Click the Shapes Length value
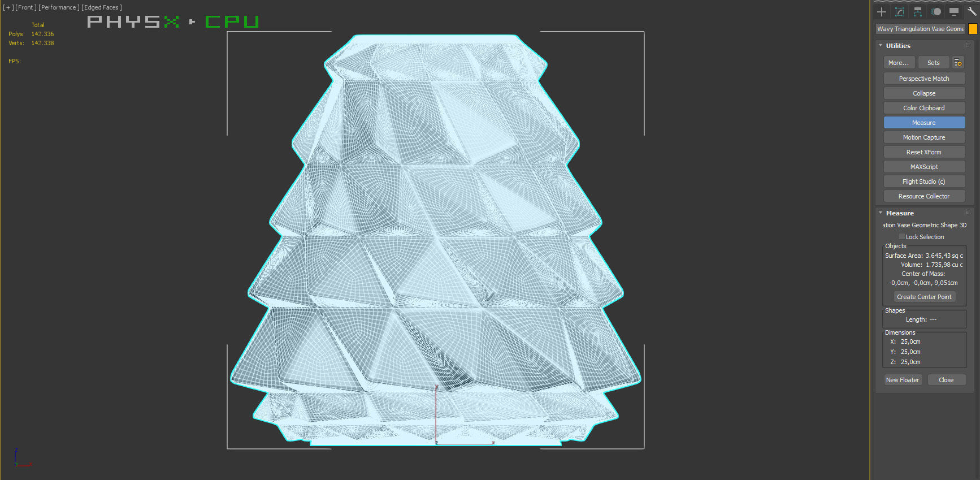 [x=933, y=319]
